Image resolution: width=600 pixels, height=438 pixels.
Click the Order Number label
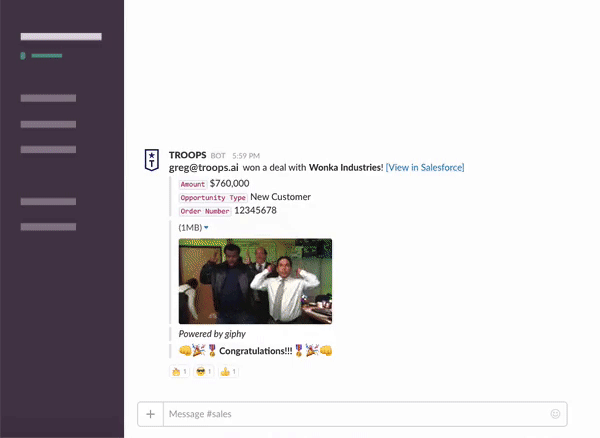click(x=205, y=211)
